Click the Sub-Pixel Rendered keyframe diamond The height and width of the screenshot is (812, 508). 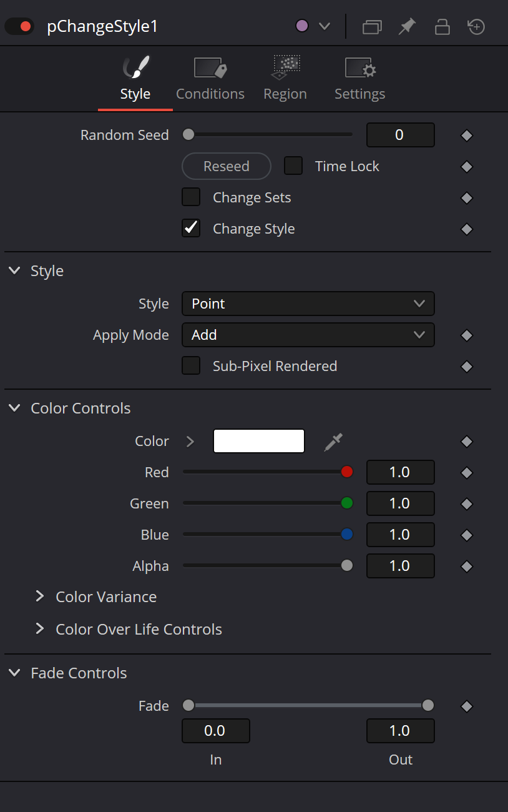click(x=466, y=367)
